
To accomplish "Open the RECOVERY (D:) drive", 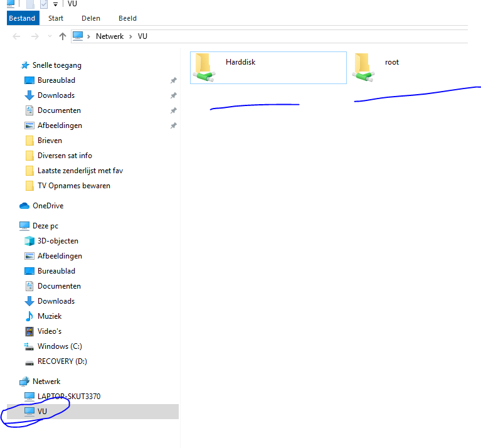I will pos(61,361).
